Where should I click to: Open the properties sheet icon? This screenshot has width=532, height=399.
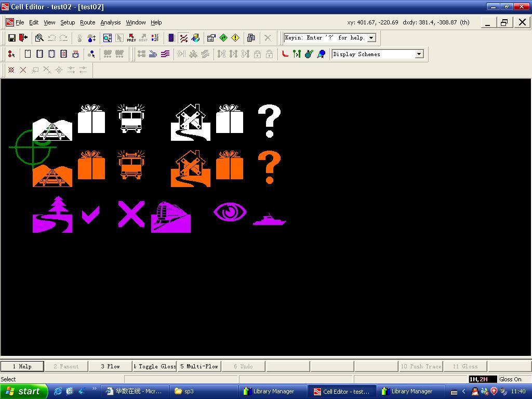point(211,38)
